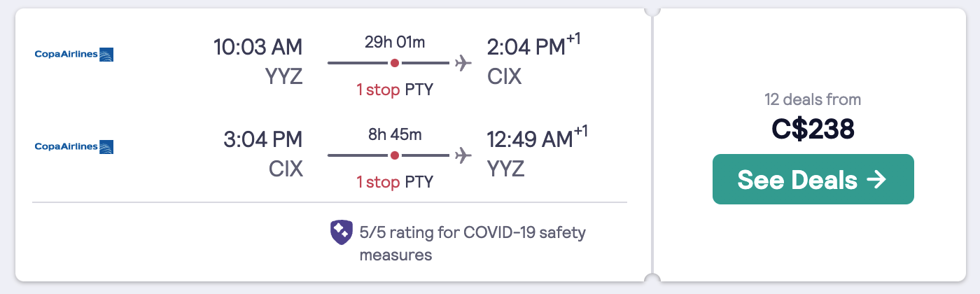The height and width of the screenshot is (294, 980).
Task: Click the 8h 45m duration
Action: point(395,134)
